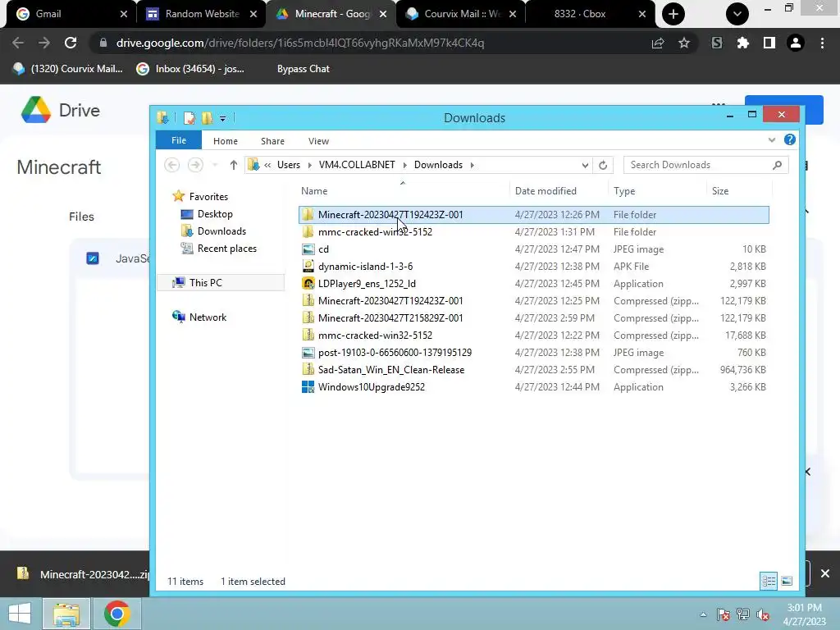Click the Chrome address bar URL

(x=299, y=43)
